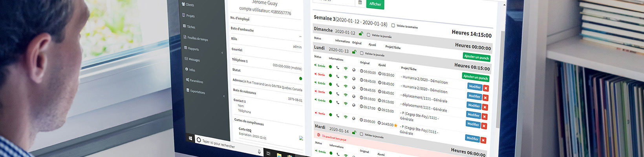
Task: Click the globe icon on the 06:00:00 row
Action: pos(354,70)
